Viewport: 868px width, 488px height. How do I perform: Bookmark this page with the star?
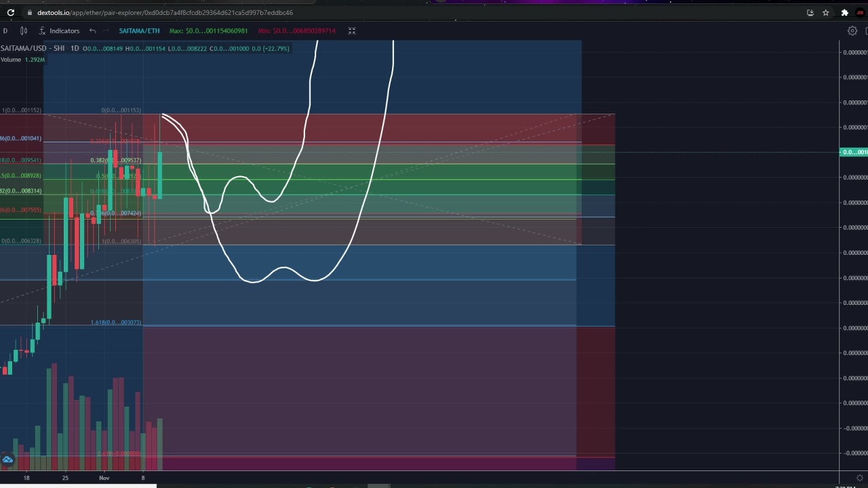(x=826, y=12)
